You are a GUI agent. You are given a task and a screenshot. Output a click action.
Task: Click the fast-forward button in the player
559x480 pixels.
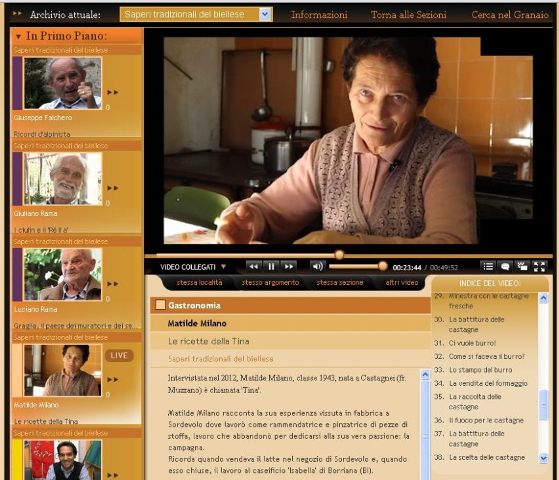289,266
